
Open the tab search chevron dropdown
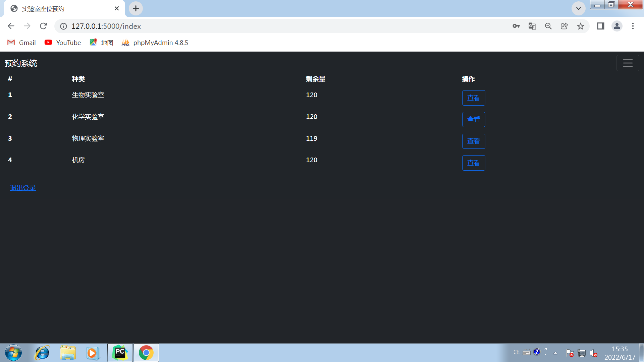(578, 8)
